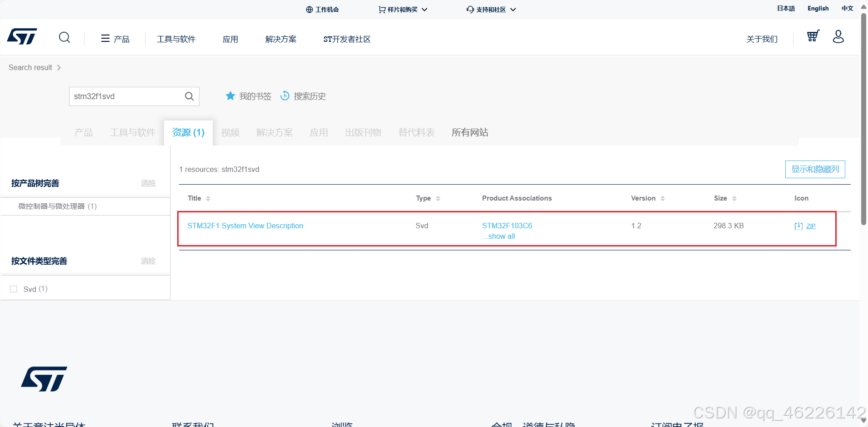Screen dimensions: 868x427
Task: Click the 298.3 KB size cell
Action: pos(729,226)
